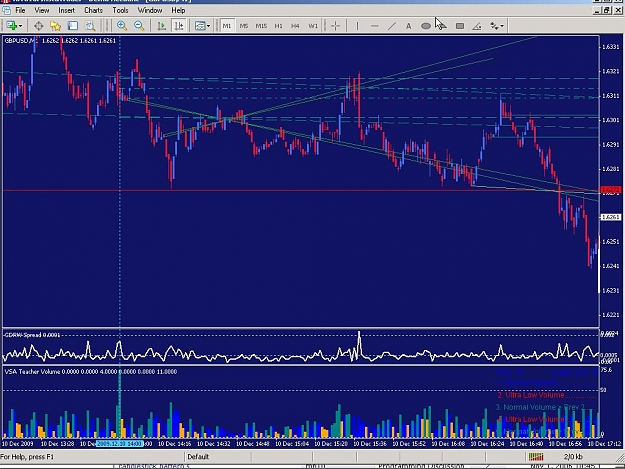Click the GDRN-Spread indicator label
The height and width of the screenshot is (469, 625).
point(32,335)
